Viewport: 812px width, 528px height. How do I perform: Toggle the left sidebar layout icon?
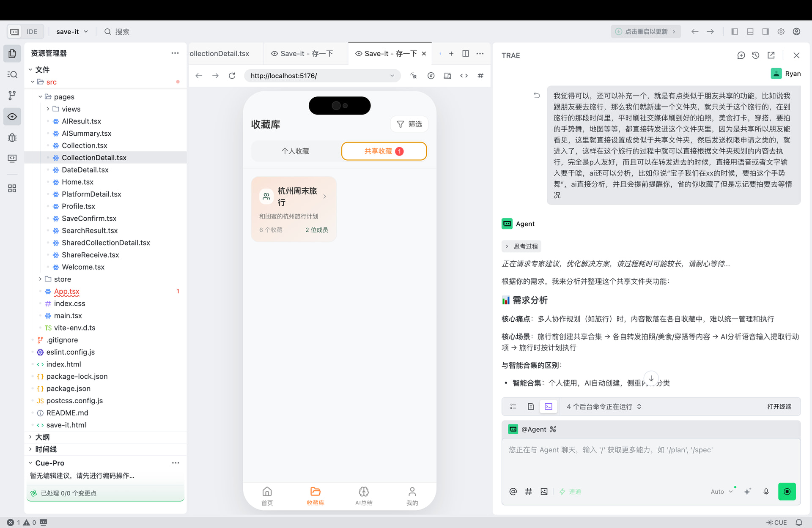735,32
